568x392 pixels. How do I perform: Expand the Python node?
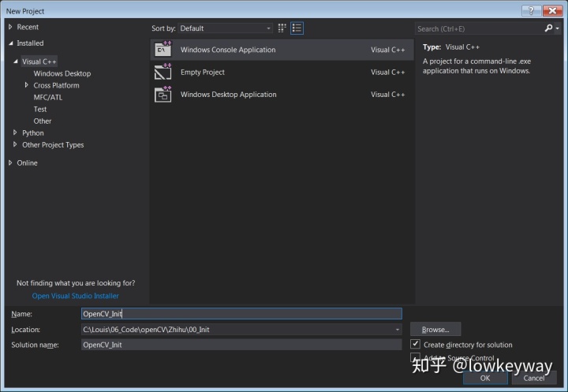pos(15,133)
